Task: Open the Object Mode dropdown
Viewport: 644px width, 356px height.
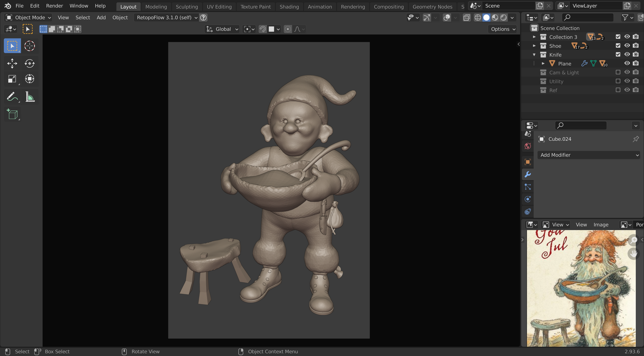Action: point(28,17)
